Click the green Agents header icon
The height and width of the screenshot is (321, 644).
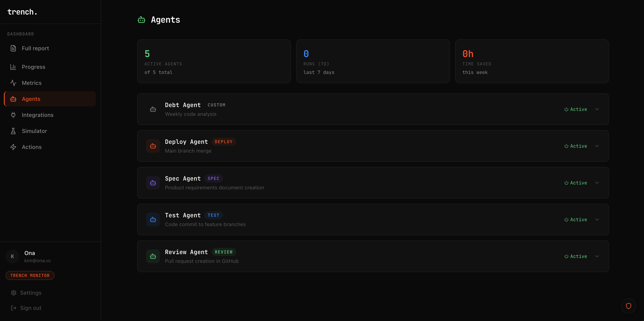(141, 20)
